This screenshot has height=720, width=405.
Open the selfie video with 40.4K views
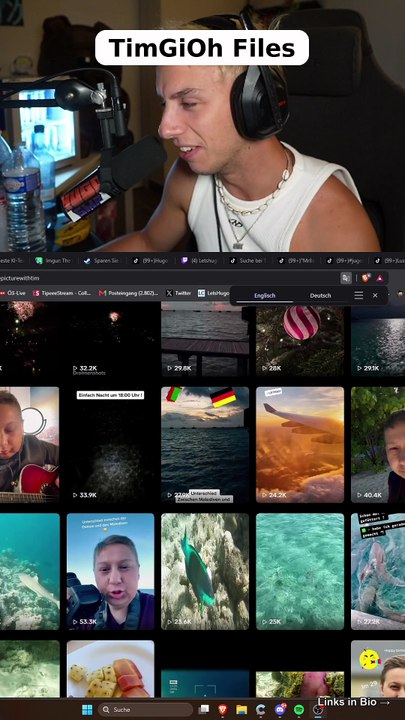[x=378, y=444]
